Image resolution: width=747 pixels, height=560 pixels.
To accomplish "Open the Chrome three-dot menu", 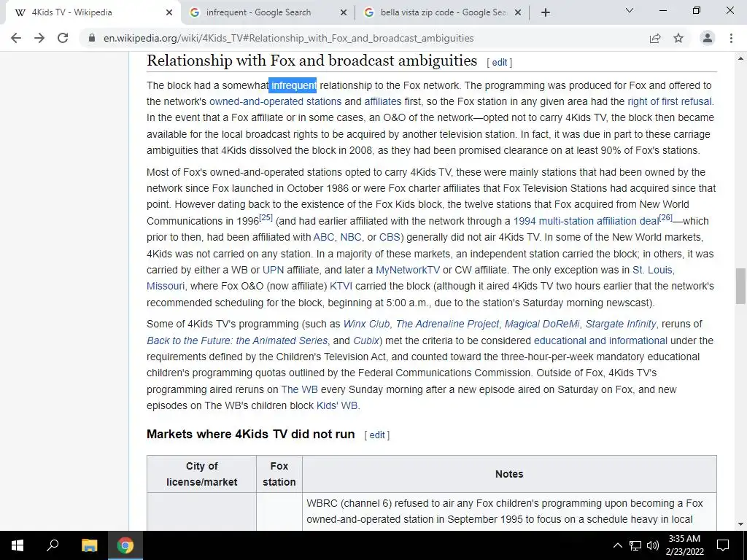I will (x=731, y=38).
